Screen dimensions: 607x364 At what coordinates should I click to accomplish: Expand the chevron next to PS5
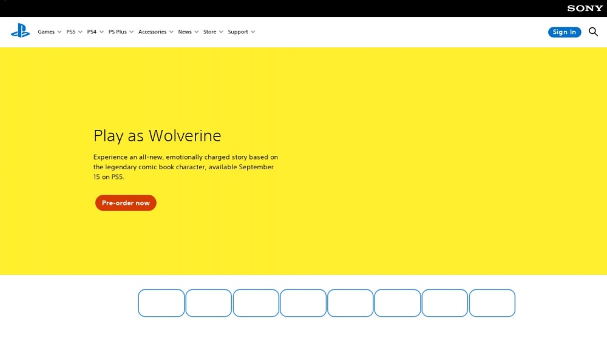coord(80,32)
